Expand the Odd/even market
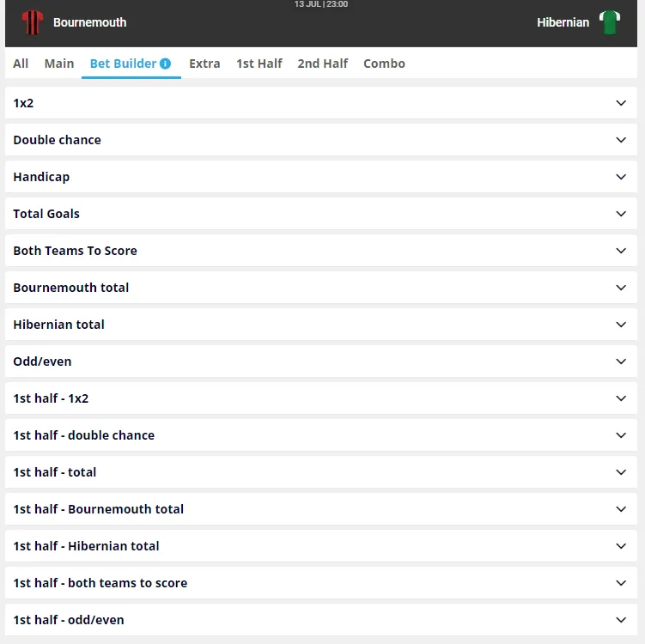 (622, 361)
